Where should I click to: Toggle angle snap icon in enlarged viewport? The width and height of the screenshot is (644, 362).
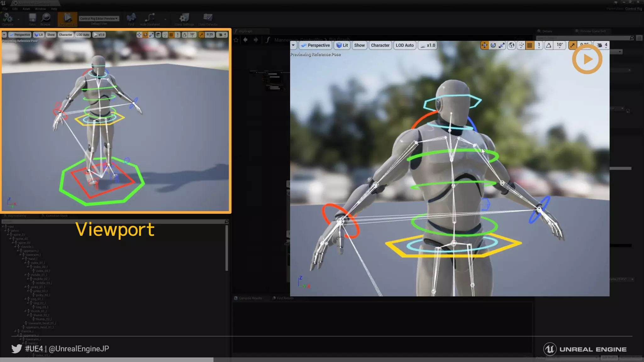click(x=549, y=45)
